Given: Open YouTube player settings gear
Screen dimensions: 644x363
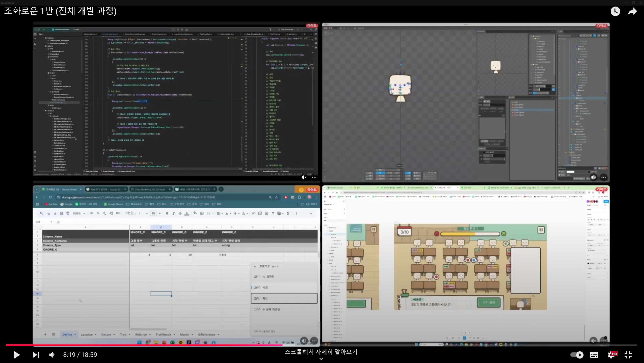Looking at the screenshot, I should (x=612, y=355).
